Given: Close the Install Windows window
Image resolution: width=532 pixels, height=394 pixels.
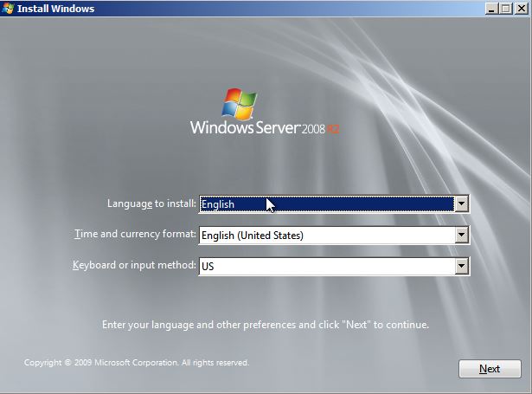Looking at the screenshot, I should (x=522, y=8).
